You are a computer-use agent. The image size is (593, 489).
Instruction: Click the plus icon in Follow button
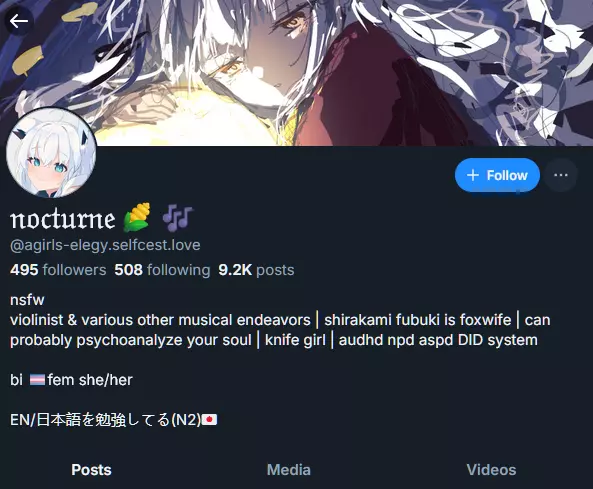coord(473,175)
